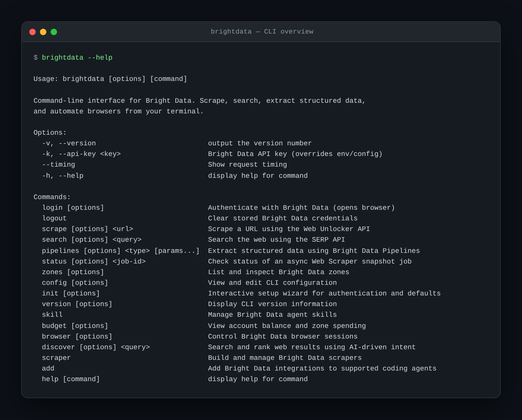Viewport: 522px width, 420px height.
Task: Click 'Bright Data API key (overrides env/config)' description
Action: (295, 154)
